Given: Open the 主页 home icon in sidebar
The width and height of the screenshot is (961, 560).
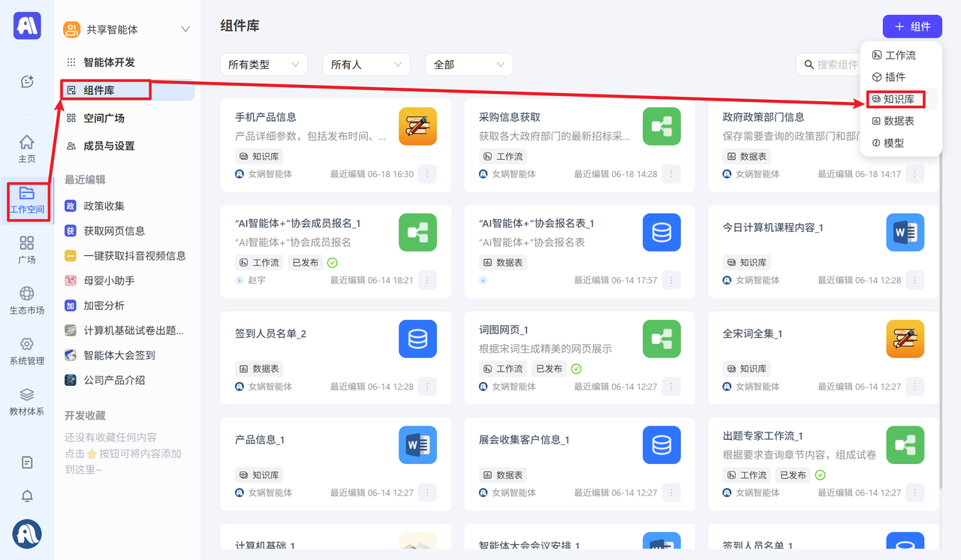Looking at the screenshot, I should (26, 148).
